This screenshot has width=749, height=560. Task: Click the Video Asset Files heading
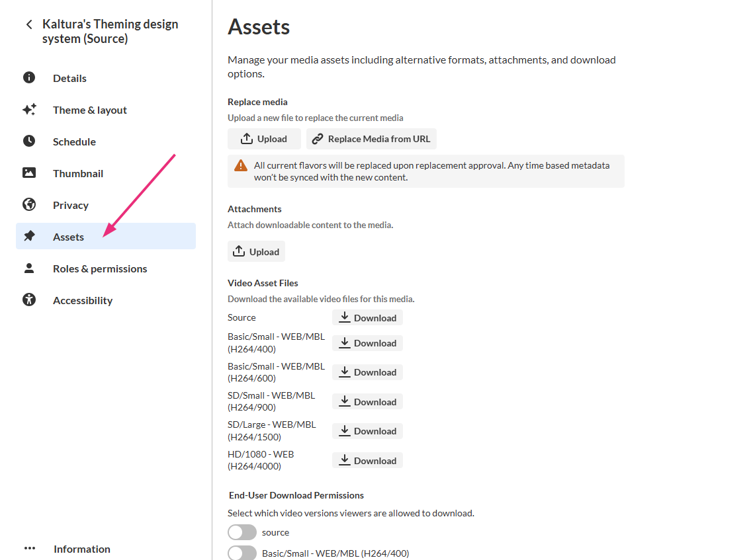point(263,283)
